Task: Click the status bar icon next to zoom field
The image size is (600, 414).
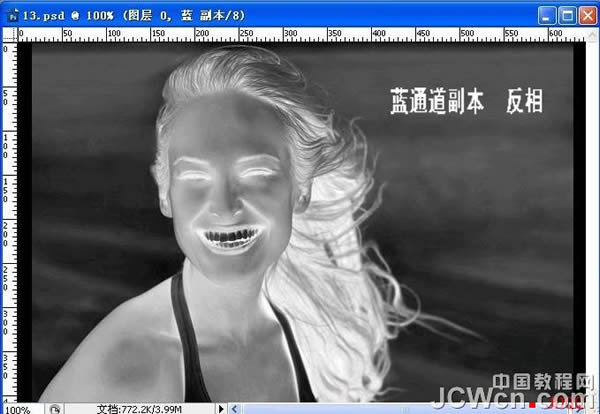Action: [55, 409]
